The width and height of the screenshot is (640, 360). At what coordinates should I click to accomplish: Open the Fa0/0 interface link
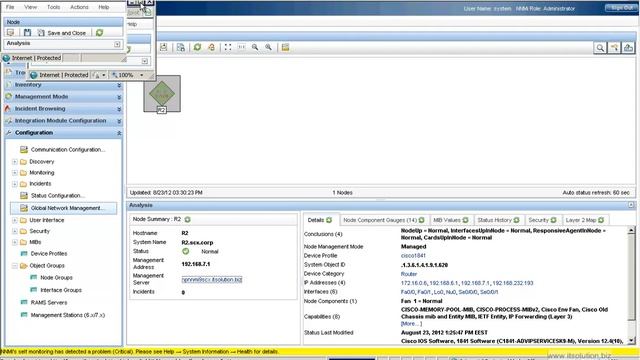click(408, 292)
